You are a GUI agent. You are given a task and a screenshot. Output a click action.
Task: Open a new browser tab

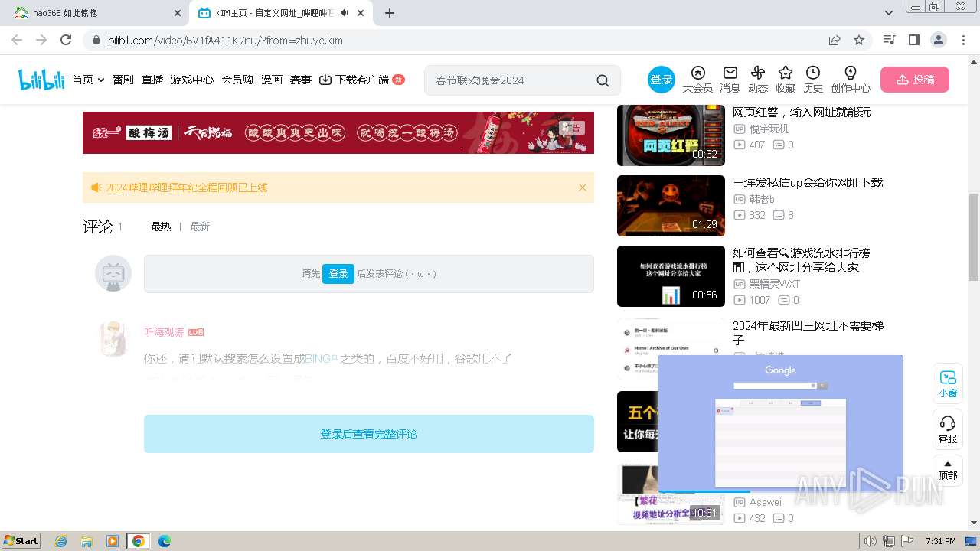(x=390, y=13)
